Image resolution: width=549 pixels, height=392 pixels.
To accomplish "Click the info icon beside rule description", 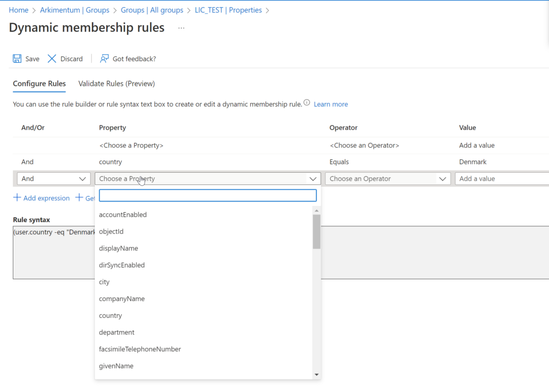I will [307, 102].
